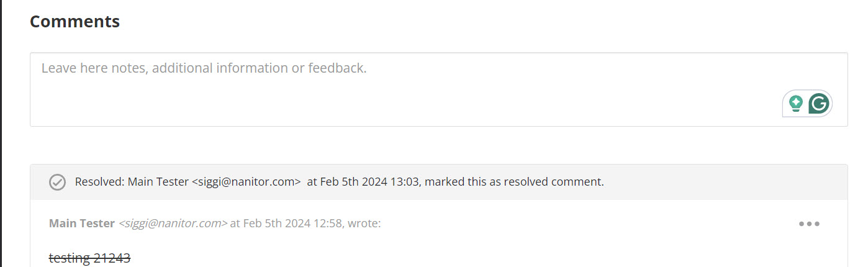Open the green Grammarly G icon

pyautogui.click(x=819, y=104)
